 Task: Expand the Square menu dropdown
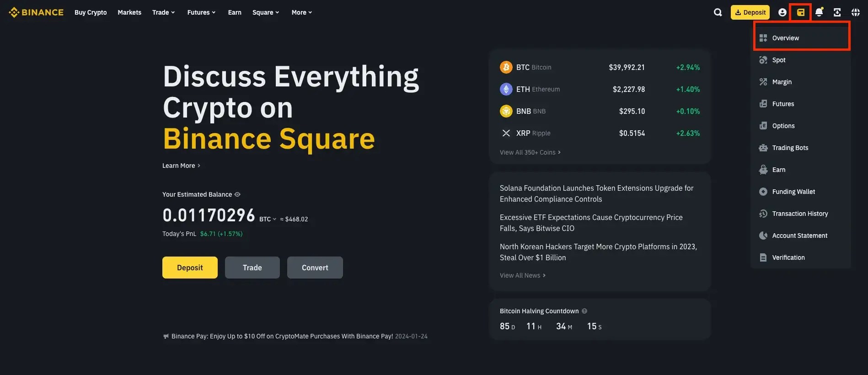[x=266, y=12]
